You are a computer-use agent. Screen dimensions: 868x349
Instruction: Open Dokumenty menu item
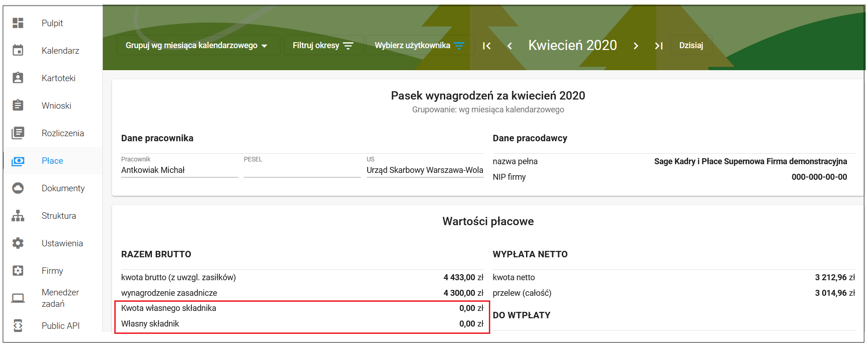(52, 188)
